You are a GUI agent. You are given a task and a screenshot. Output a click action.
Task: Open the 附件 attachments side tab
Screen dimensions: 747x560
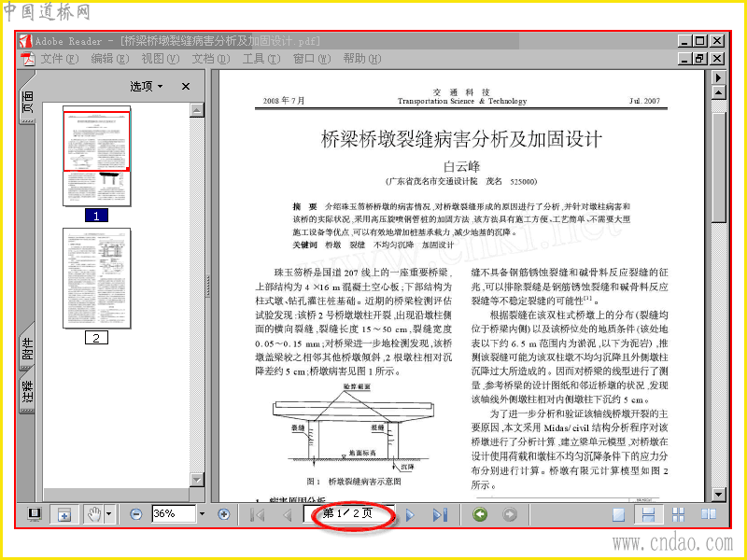pyautogui.click(x=27, y=346)
